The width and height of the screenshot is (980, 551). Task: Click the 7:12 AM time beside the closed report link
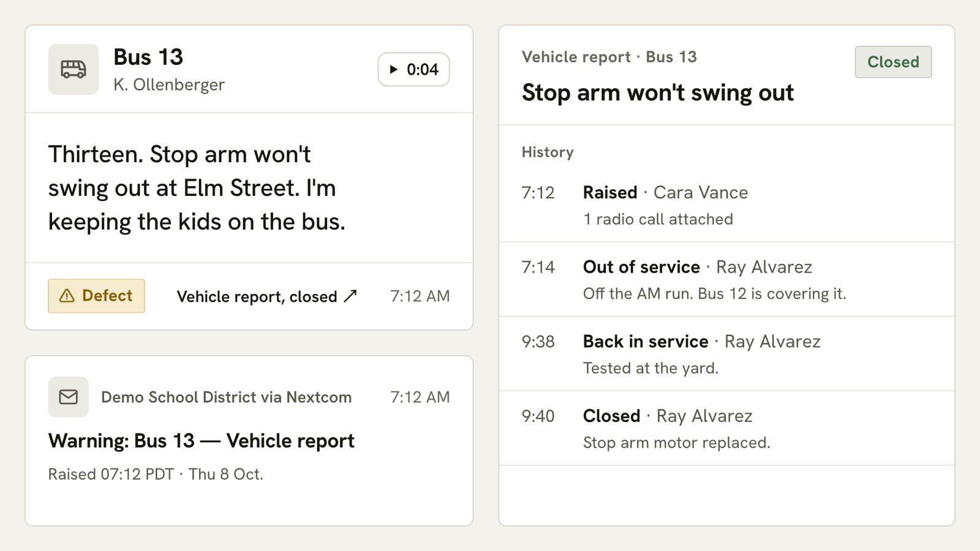[420, 296]
